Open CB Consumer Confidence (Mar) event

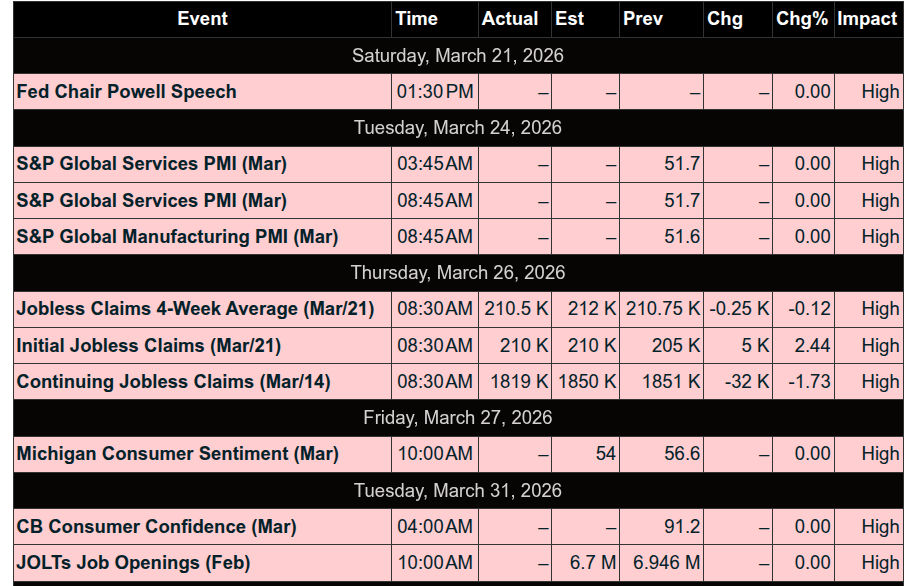coord(156,527)
